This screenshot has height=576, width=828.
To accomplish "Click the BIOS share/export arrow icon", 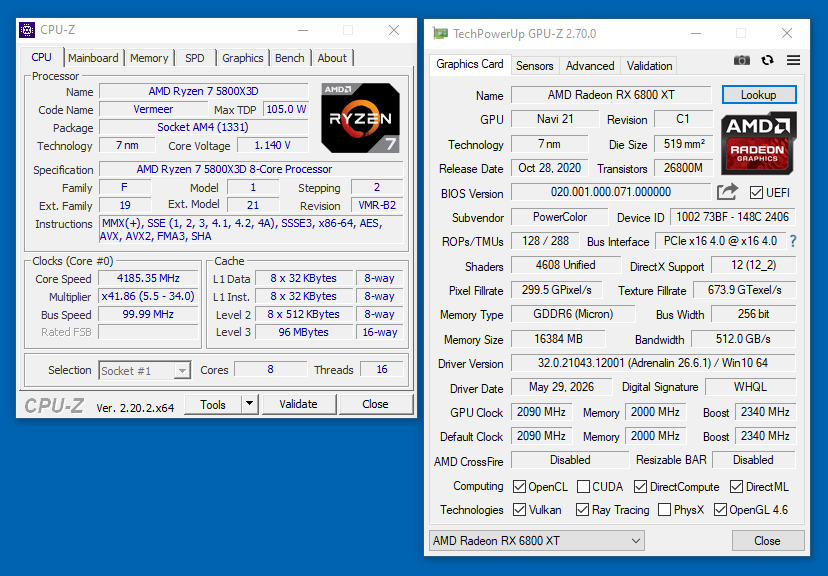I will pos(727,192).
